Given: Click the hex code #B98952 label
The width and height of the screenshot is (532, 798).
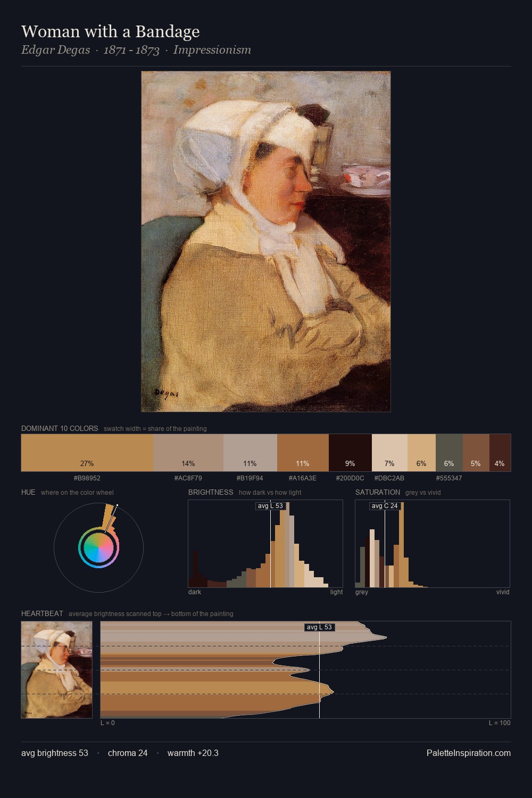Looking at the screenshot, I should coord(87,478).
